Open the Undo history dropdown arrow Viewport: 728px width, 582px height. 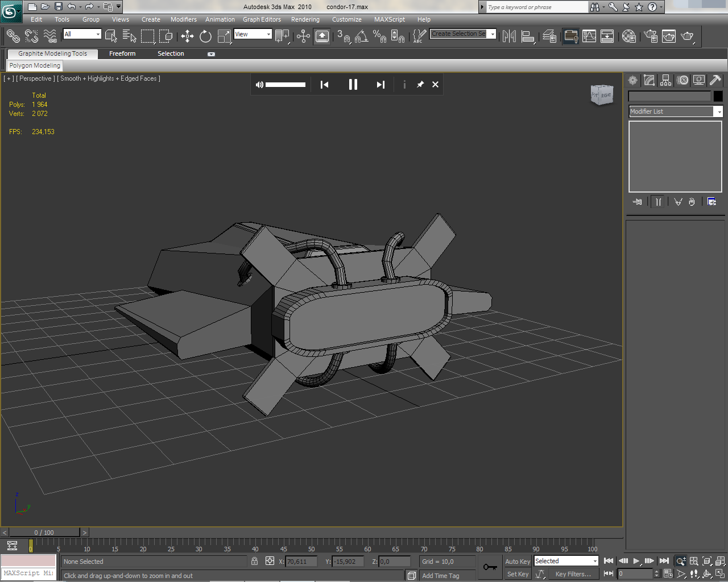coord(80,7)
